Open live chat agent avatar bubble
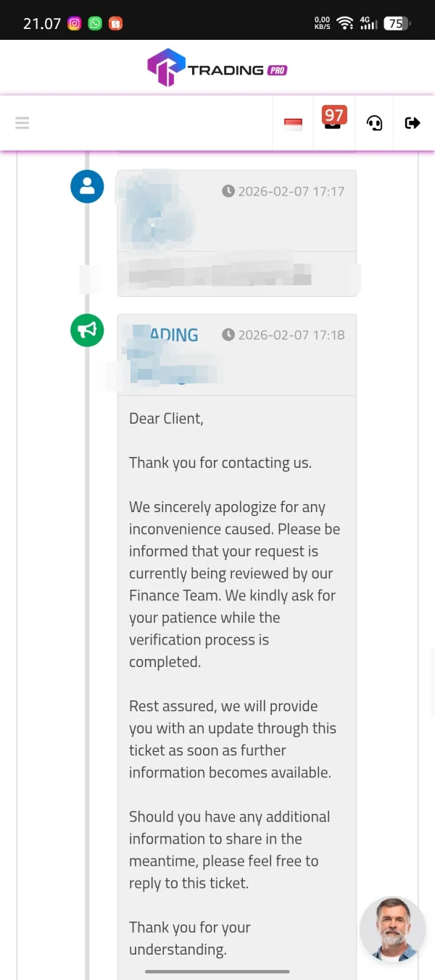Screen dimensions: 435x980 pos(392,929)
